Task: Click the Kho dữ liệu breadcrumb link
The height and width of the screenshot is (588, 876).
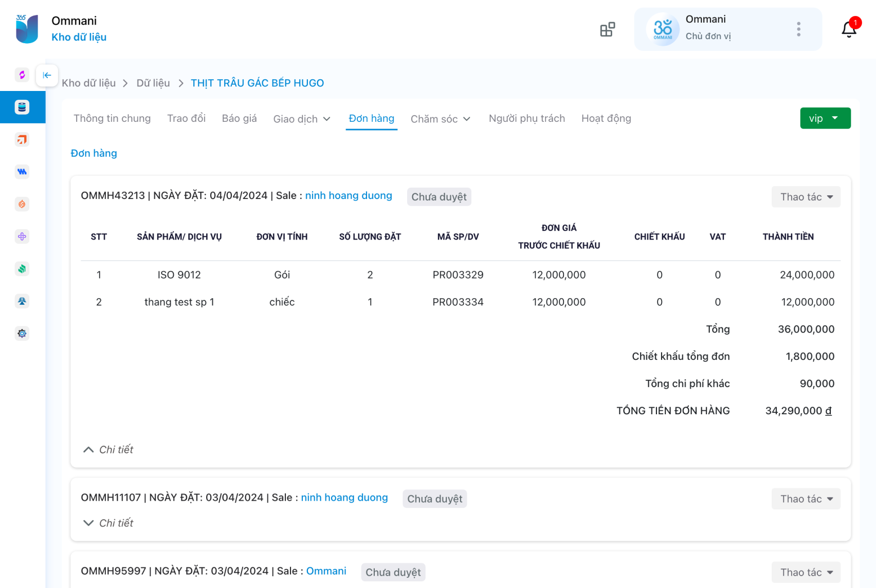Action: (89, 83)
